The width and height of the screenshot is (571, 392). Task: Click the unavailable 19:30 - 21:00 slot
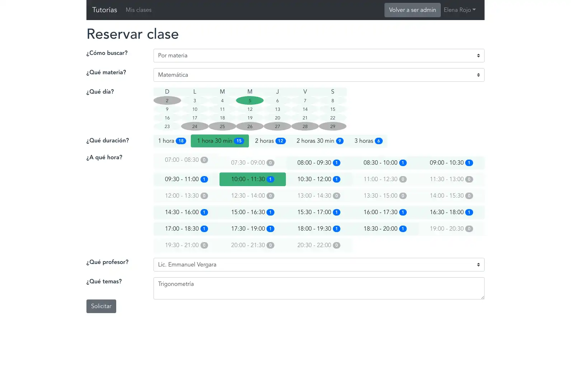point(187,245)
